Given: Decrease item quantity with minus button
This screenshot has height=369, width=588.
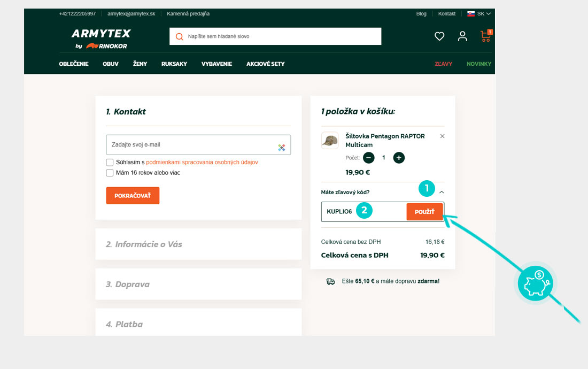Looking at the screenshot, I should 369,158.
